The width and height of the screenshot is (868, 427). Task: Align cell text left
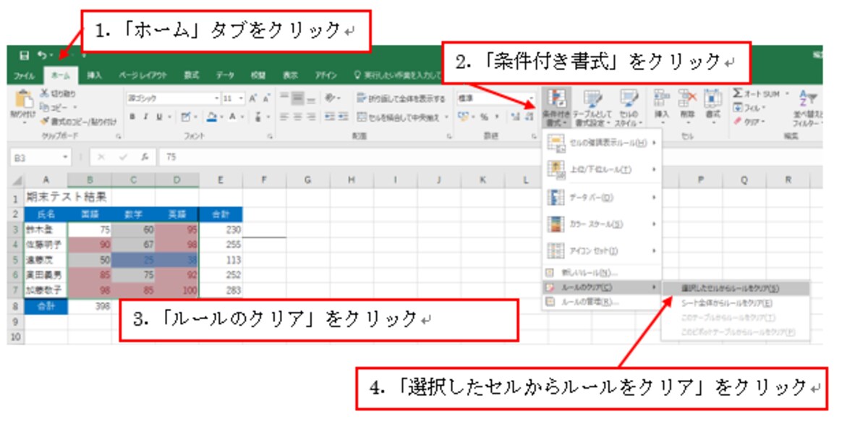(x=285, y=117)
